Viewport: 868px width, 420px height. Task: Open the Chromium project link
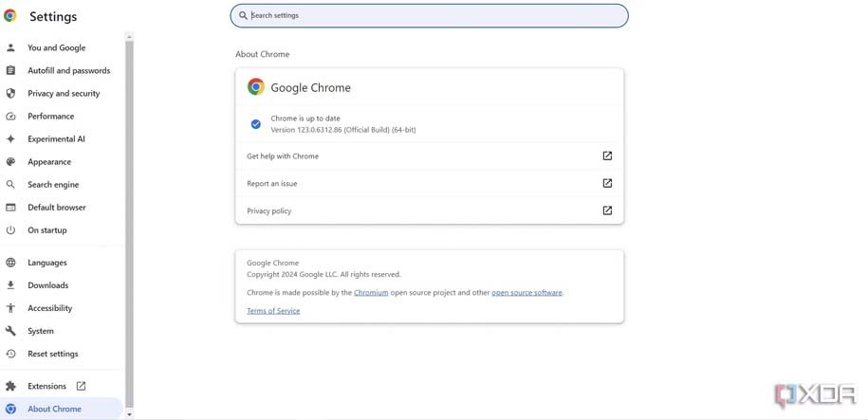(x=371, y=292)
